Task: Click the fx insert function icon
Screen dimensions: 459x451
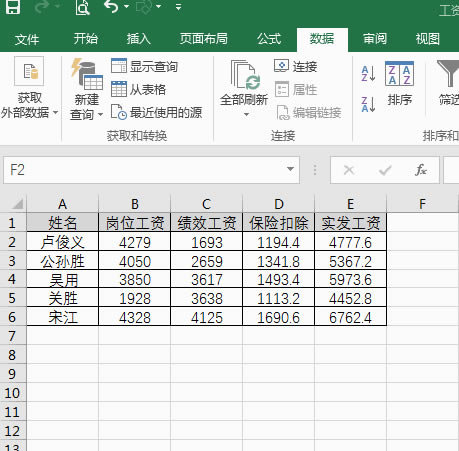Action: [x=421, y=170]
